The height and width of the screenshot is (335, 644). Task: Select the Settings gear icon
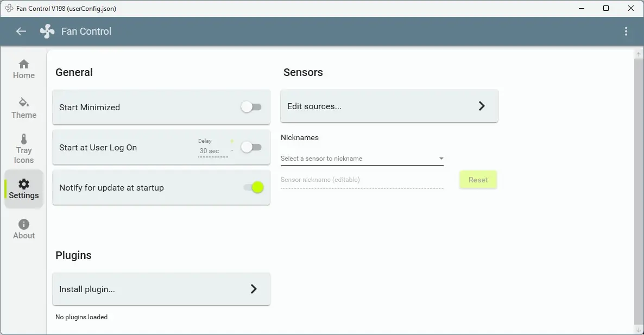point(24,185)
